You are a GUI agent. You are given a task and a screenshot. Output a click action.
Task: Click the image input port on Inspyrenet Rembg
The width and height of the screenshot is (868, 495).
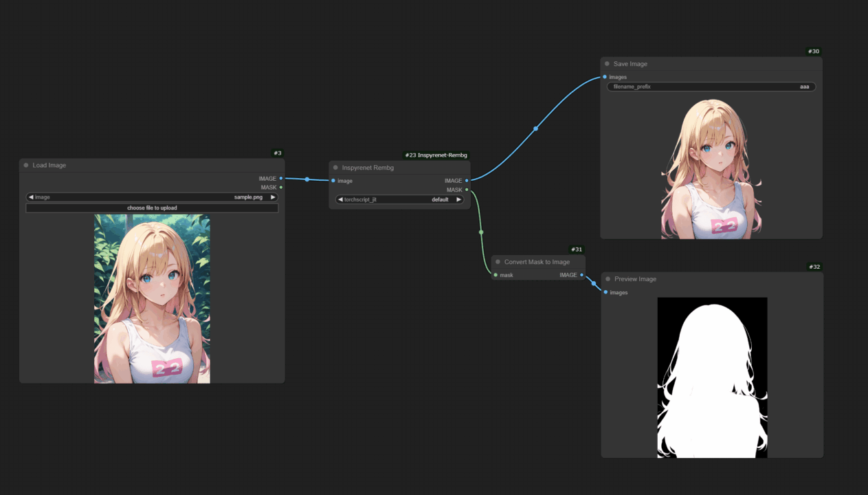333,181
